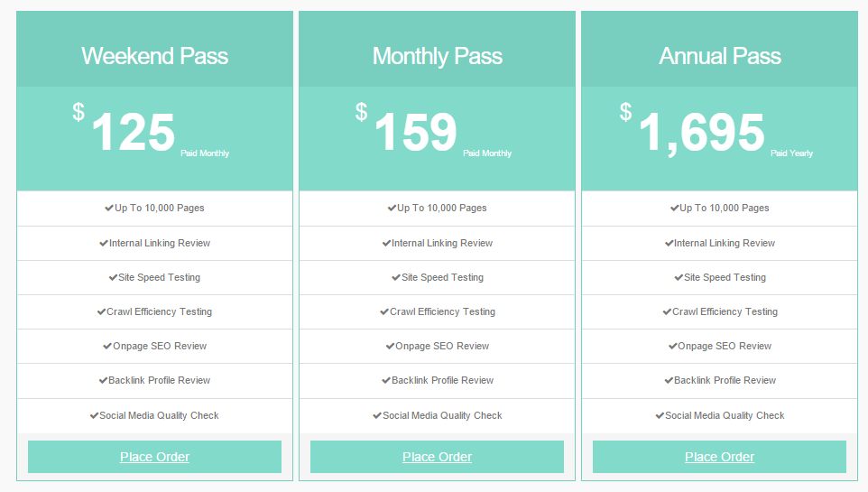The width and height of the screenshot is (868, 492).
Task: Click checkmark beside Annual Pass Up To 10,000 Pages
Action: click(x=674, y=209)
